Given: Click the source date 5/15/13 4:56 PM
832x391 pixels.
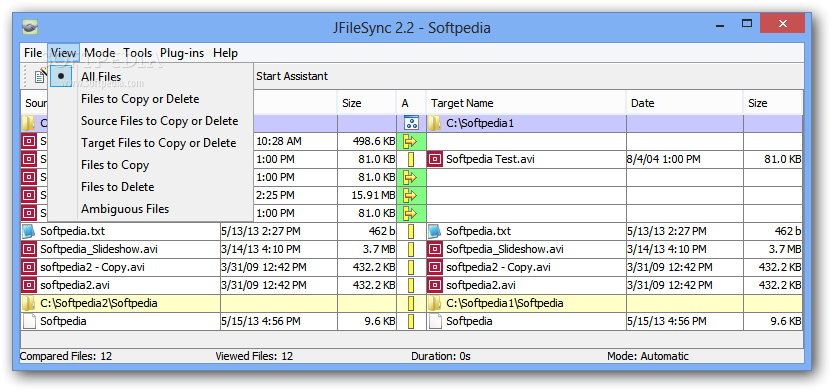Looking at the screenshot, I should pyautogui.click(x=261, y=322).
